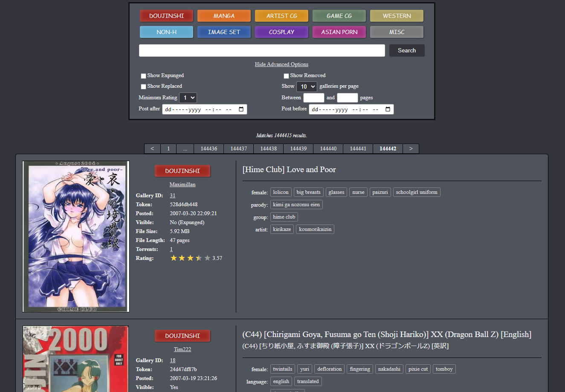The height and width of the screenshot is (392, 565).
Task: Toggle the Image Set category filter
Action: tap(224, 32)
